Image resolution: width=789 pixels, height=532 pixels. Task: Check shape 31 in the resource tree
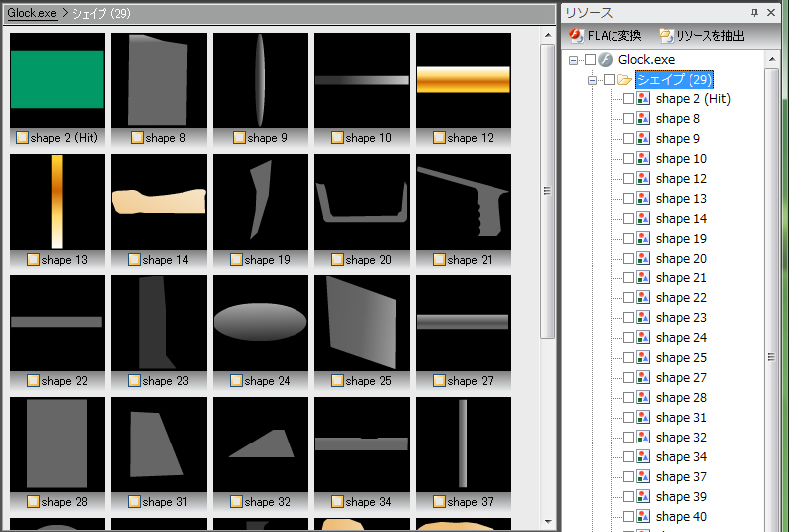point(628,417)
